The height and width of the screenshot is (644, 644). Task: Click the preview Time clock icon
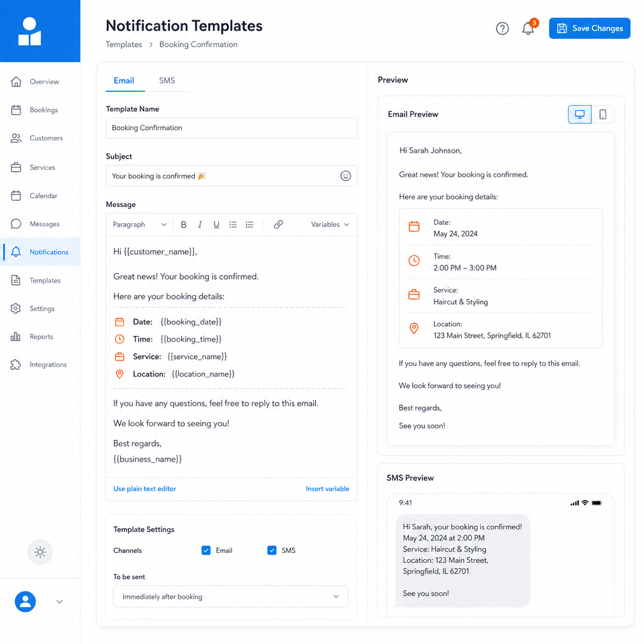coord(414,260)
